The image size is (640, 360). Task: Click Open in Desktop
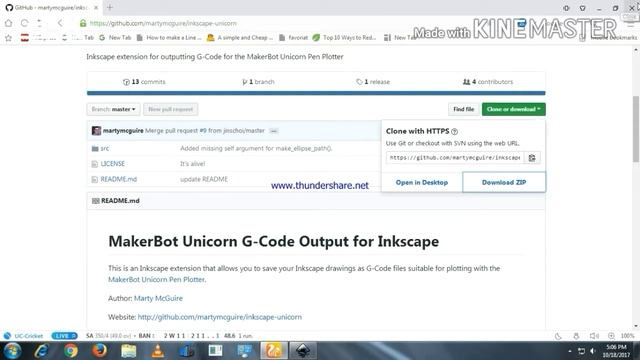(x=422, y=182)
